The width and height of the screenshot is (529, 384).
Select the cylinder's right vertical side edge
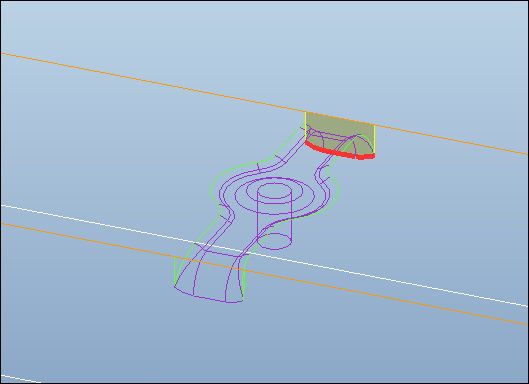click(291, 216)
